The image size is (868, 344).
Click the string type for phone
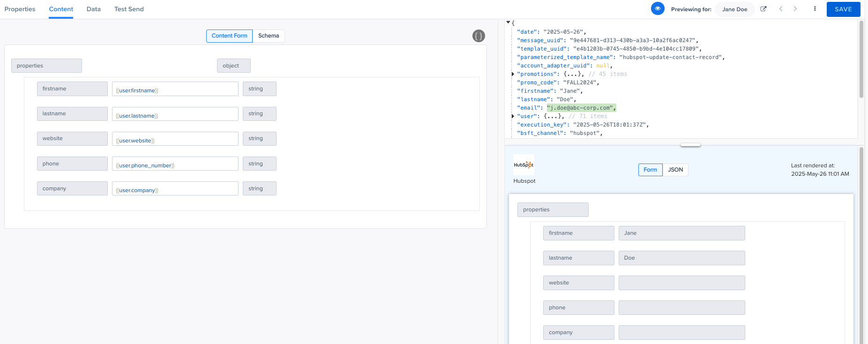coord(259,164)
